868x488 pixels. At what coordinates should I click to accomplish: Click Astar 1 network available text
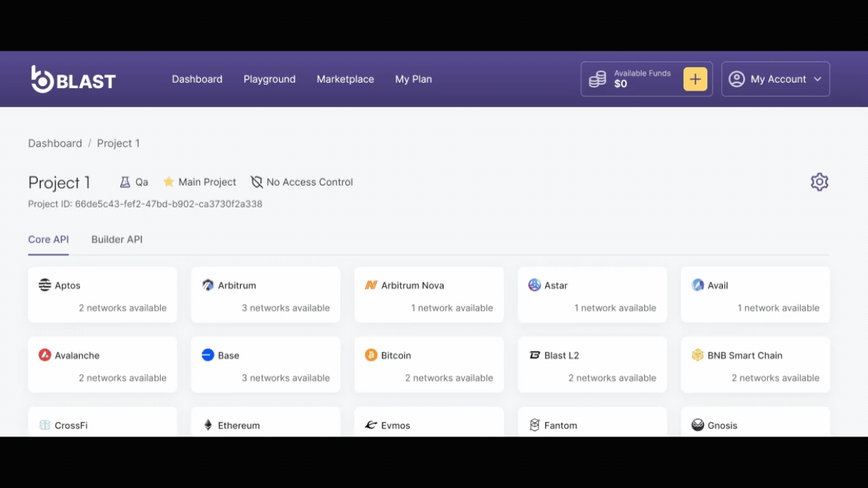click(x=615, y=308)
